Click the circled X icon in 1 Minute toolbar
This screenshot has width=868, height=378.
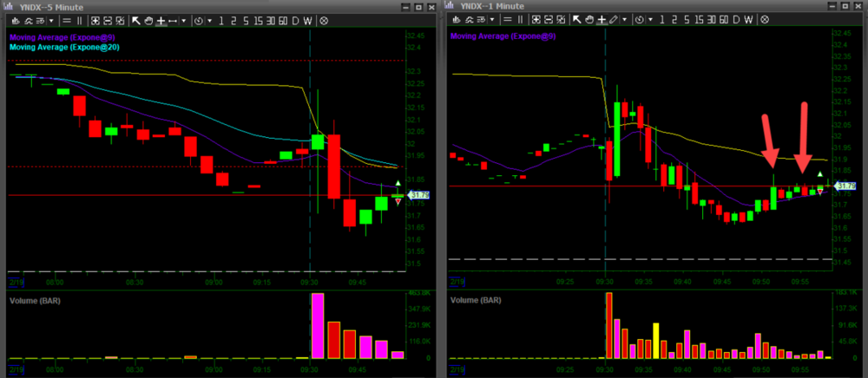click(x=761, y=19)
